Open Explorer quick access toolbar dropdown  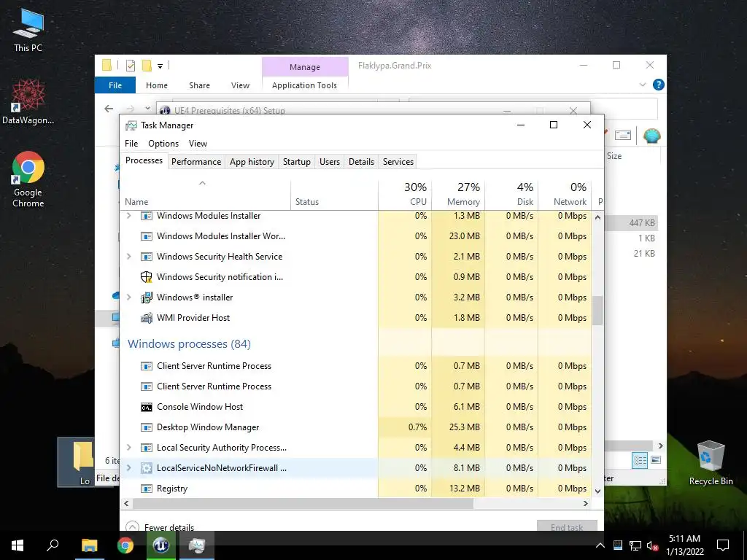pyautogui.click(x=160, y=66)
